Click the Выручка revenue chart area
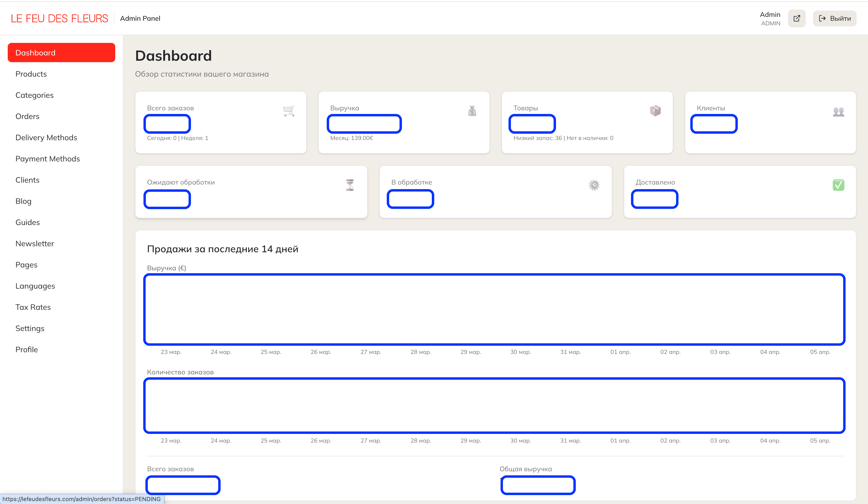 (494, 309)
